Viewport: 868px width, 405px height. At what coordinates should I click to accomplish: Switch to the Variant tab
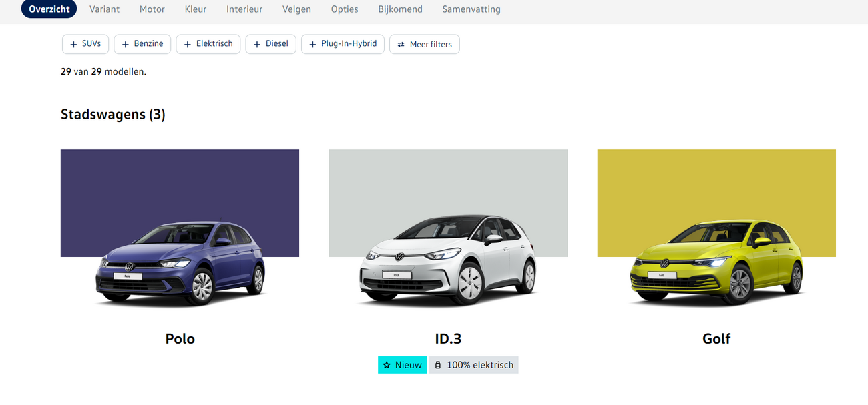pyautogui.click(x=105, y=9)
